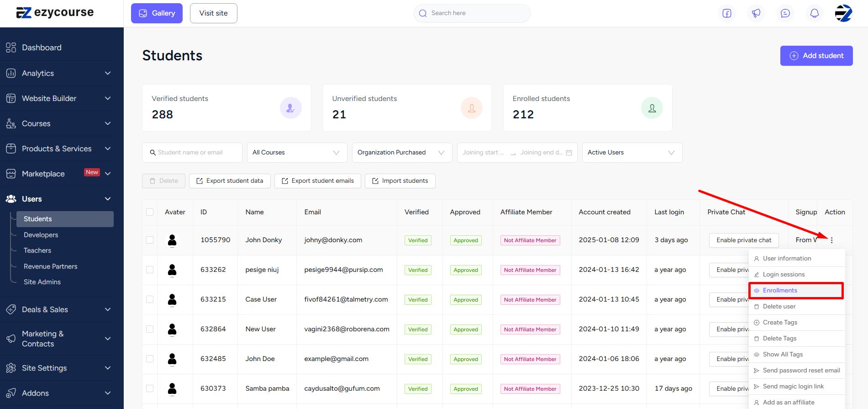Open the All Courses dropdown
868x409 pixels.
[297, 153]
